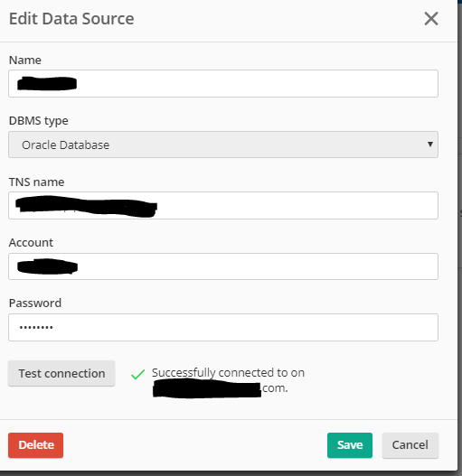The height and width of the screenshot is (476, 462).
Task: Cancel editing the data source
Action: click(x=410, y=445)
